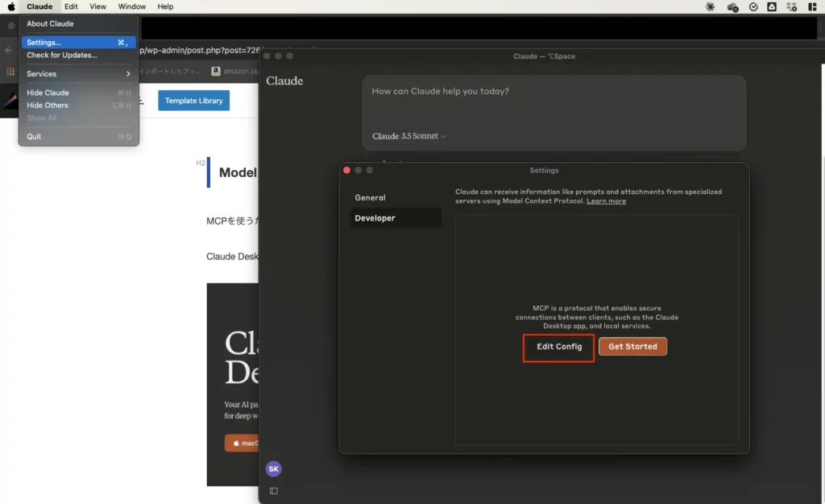Click the SK profile avatar icon
Image resolution: width=825 pixels, height=504 pixels.
[273, 468]
